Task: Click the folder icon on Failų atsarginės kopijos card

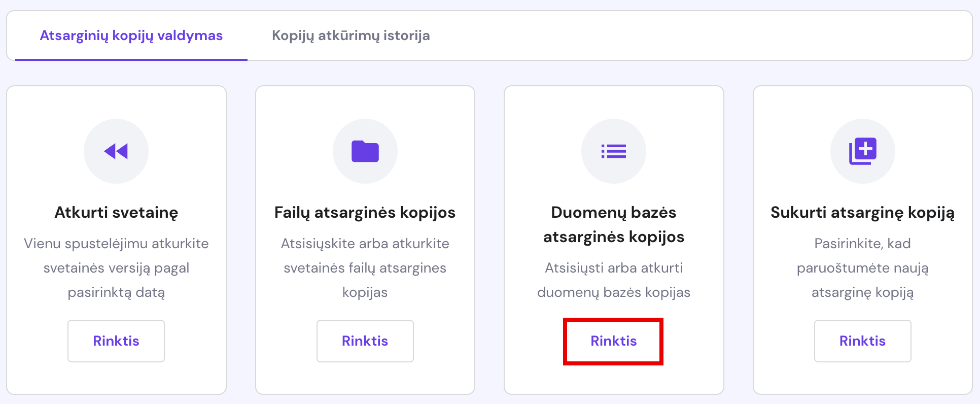Action: [365, 151]
